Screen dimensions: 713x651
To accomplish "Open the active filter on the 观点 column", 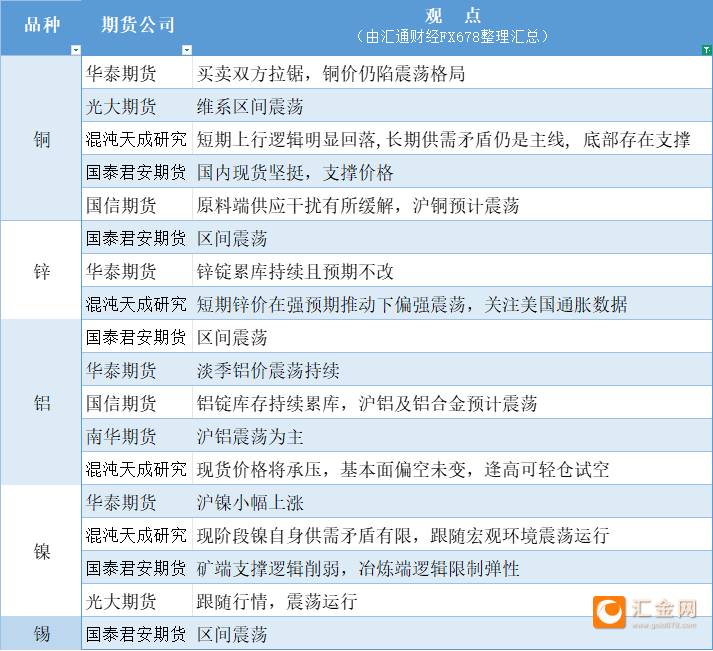I will (707, 50).
